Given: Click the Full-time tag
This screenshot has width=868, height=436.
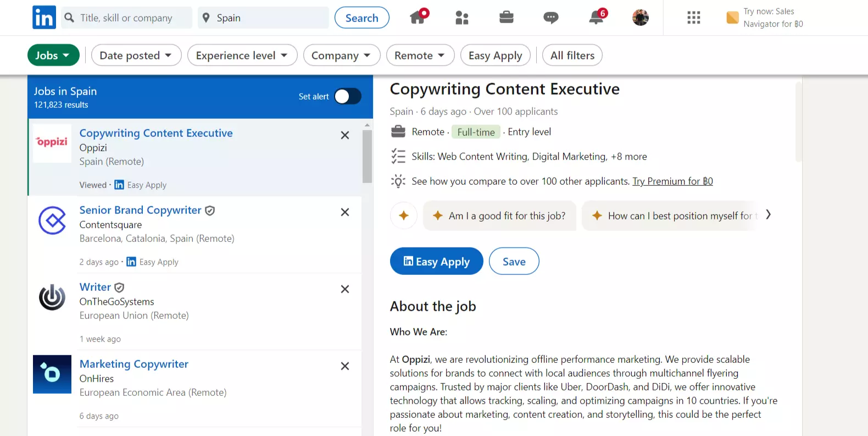Looking at the screenshot, I should pyautogui.click(x=476, y=132).
